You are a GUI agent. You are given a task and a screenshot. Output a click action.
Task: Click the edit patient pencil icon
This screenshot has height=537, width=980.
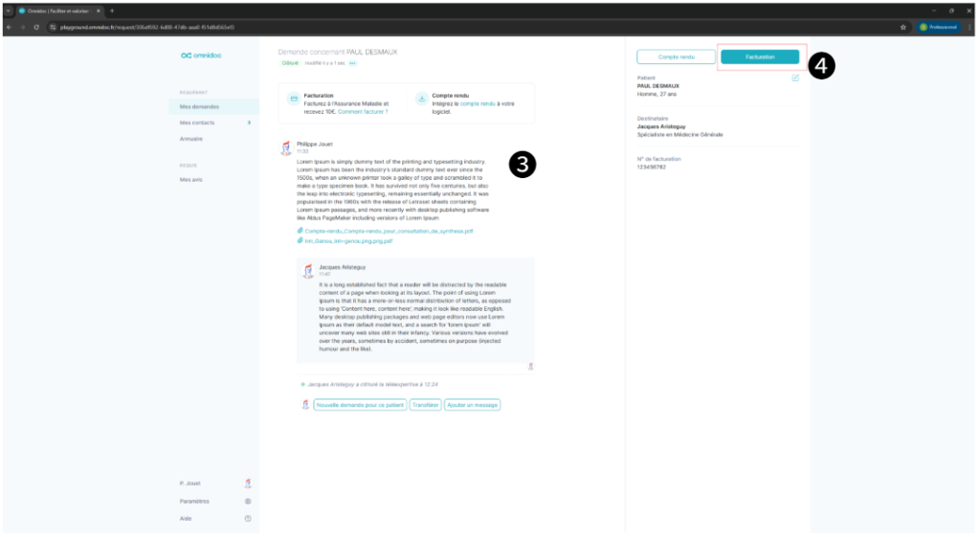795,78
